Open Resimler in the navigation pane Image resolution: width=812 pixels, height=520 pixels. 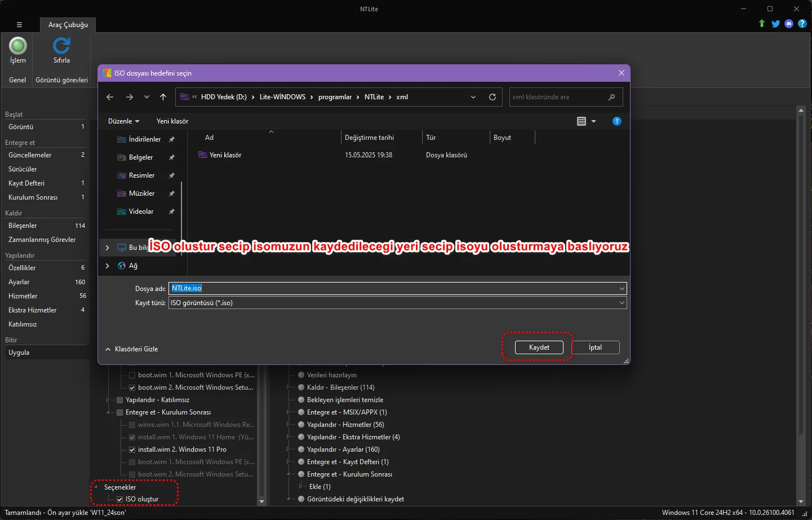[141, 175]
